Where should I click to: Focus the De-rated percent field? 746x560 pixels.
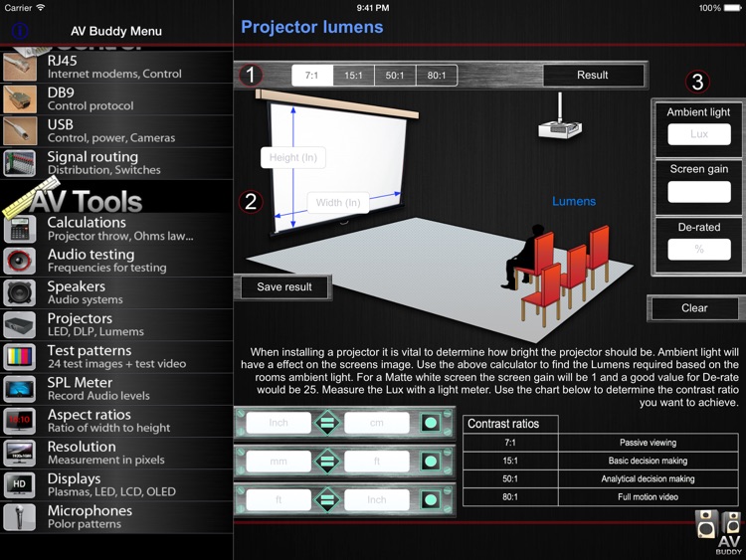click(x=699, y=250)
